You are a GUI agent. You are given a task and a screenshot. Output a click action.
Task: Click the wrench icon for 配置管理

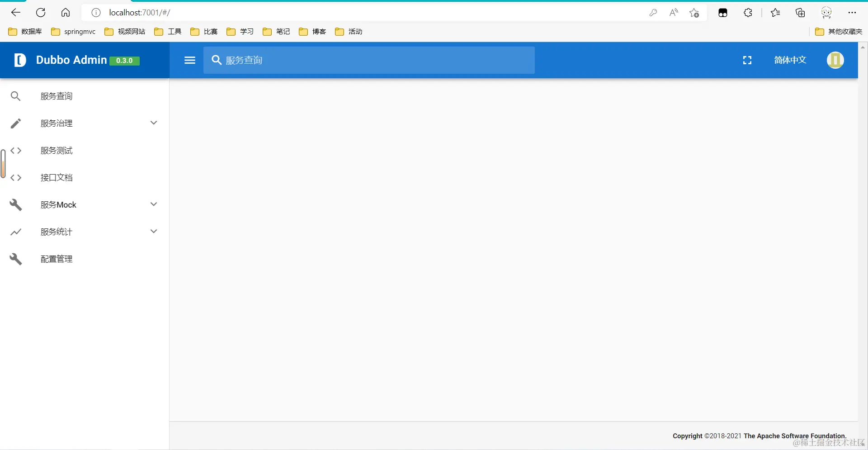point(16,259)
